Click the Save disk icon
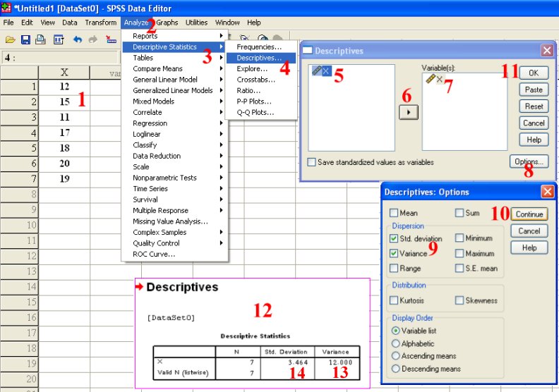Screen dimensions: 559x392 tap(25, 39)
